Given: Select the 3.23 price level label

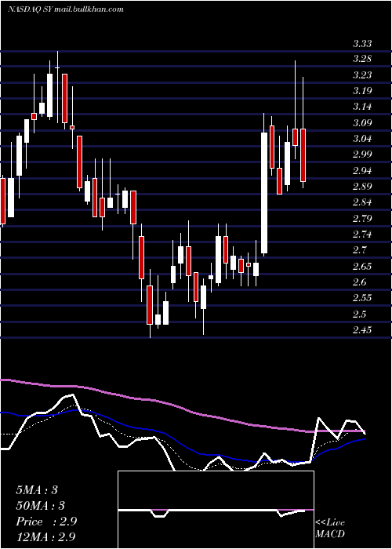Looking at the screenshot, I should (x=362, y=75).
